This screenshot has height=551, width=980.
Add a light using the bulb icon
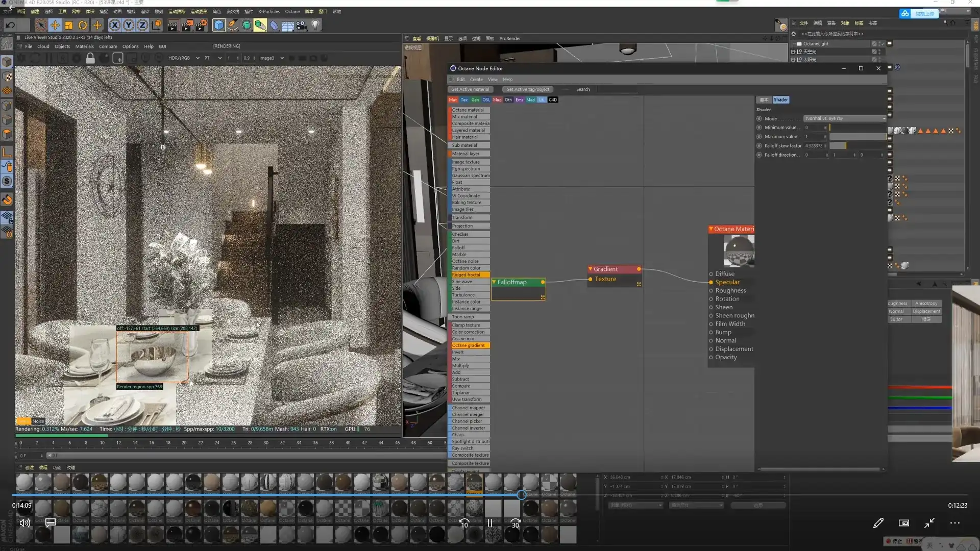click(315, 25)
